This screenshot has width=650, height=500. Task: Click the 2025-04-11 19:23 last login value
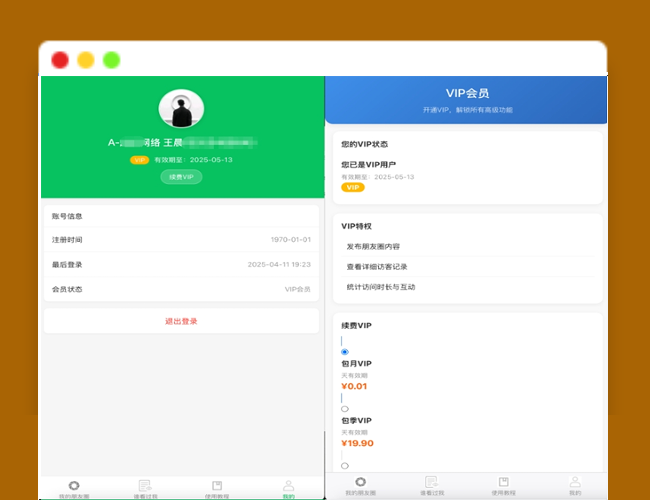(x=279, y=265)
